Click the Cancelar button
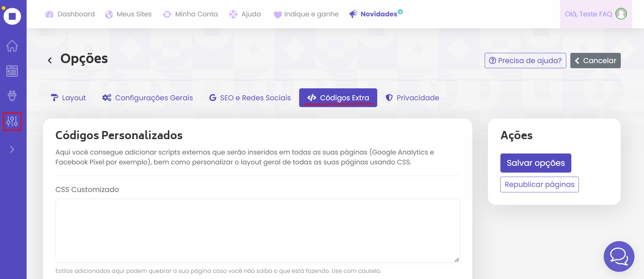The height and width of the screenshot is (279, 644). [595, 61]
